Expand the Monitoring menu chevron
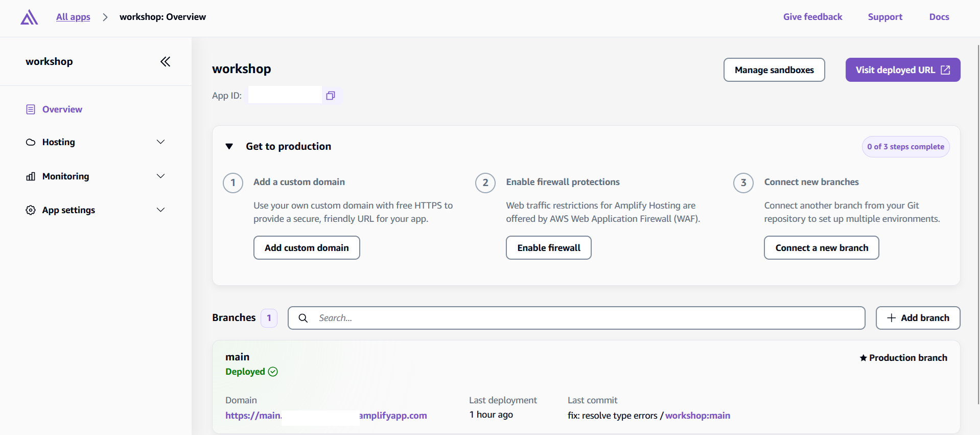This screenshot has width=980, height=435. [x=160, y=176]
